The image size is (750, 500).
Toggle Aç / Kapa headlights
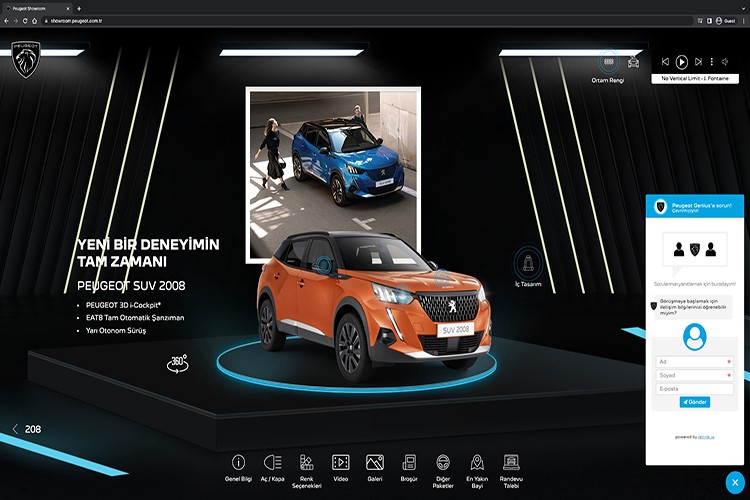pos(273,468)
